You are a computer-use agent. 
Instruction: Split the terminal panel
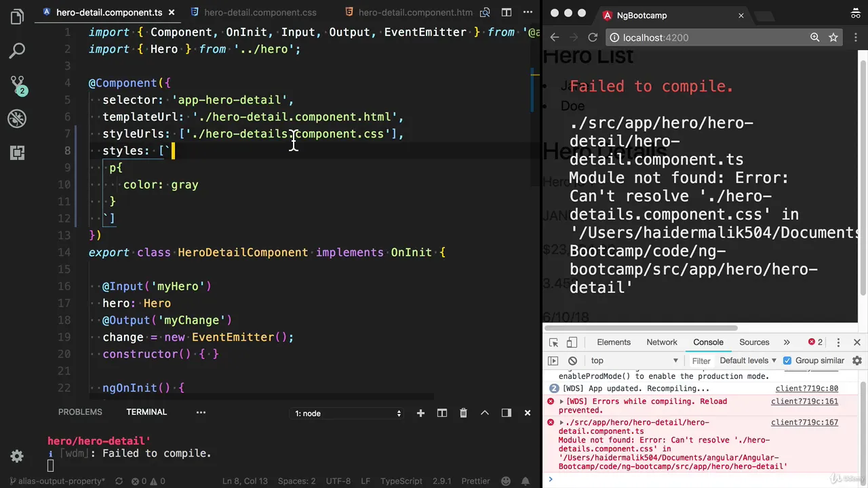[442, 413]
